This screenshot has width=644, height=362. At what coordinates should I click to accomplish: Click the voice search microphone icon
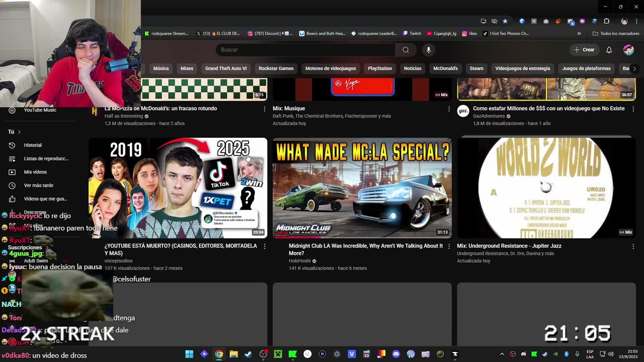coord(429,50)
